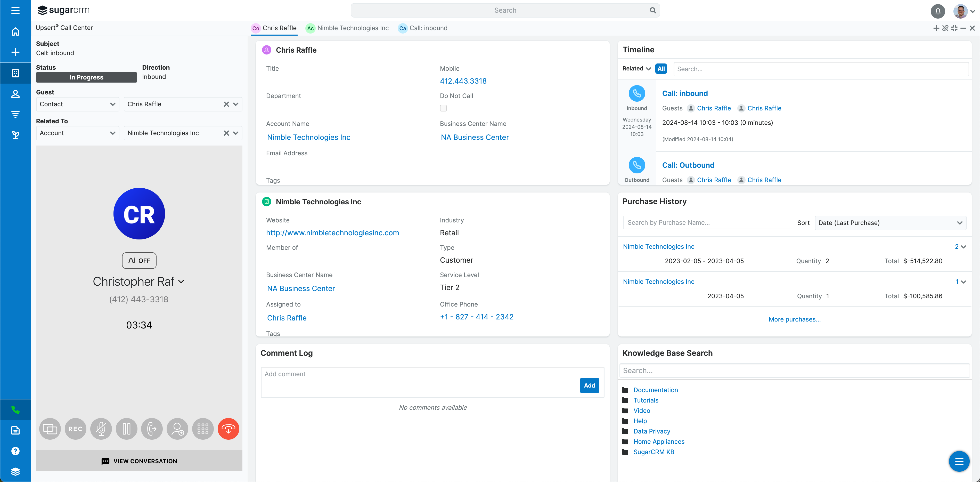The image size is (980, 482).
Task: Click the Add comment button
Action: point(589,386)
